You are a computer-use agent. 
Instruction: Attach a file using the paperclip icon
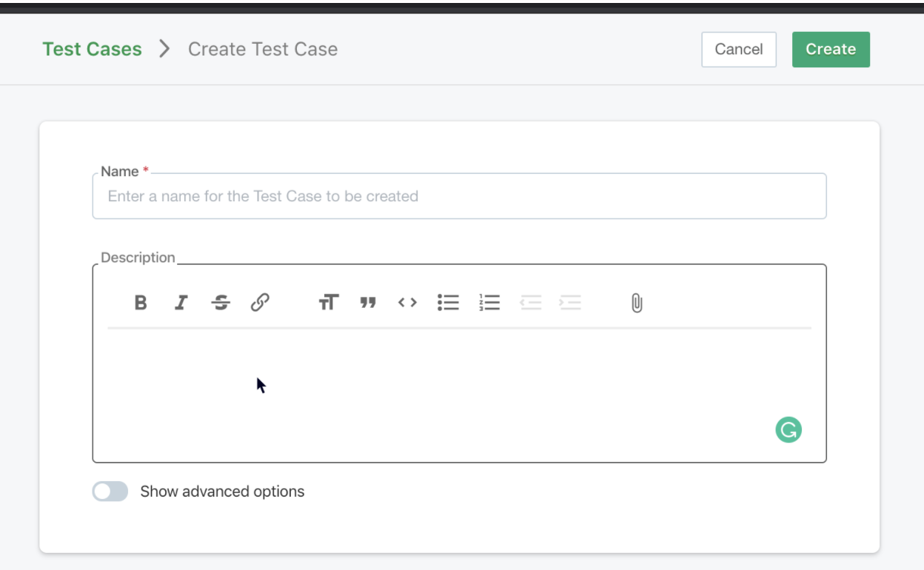pyautogui.click(x=636, y=302)
